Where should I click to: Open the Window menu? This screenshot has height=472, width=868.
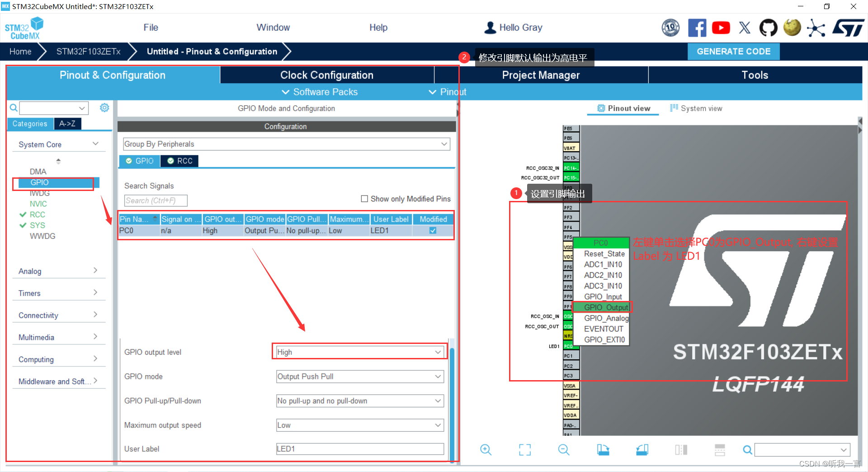point(273,28)
